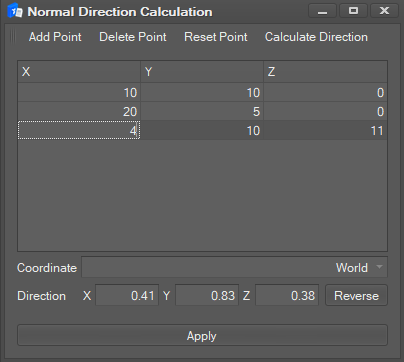Maximize the Normal Direction Calculation window

point(353,11)
